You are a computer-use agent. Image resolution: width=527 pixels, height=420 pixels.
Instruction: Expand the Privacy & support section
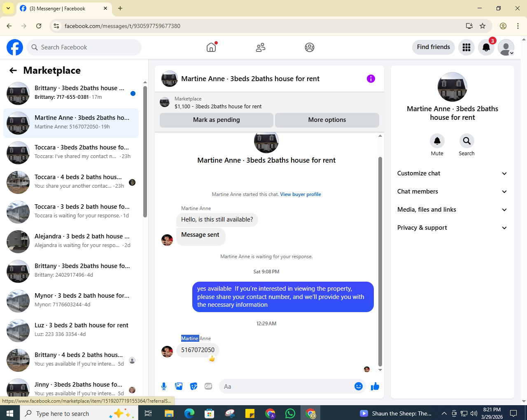pos(452,228)
